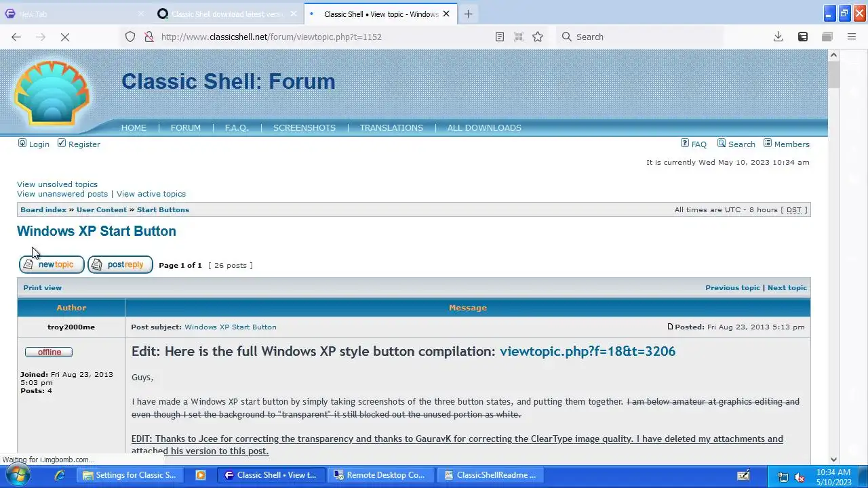Close the New Tab browser tab

[141, 14]
